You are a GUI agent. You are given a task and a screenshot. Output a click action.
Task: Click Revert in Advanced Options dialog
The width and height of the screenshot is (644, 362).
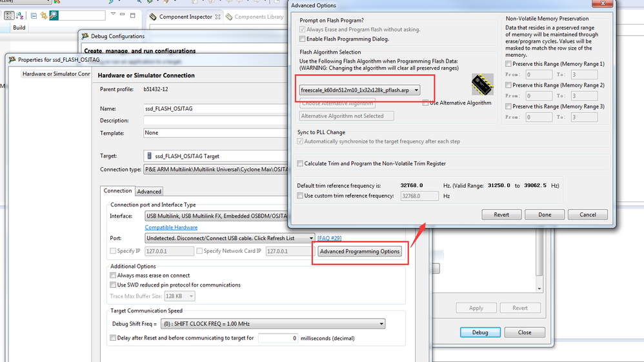click(x=501, y=214)
